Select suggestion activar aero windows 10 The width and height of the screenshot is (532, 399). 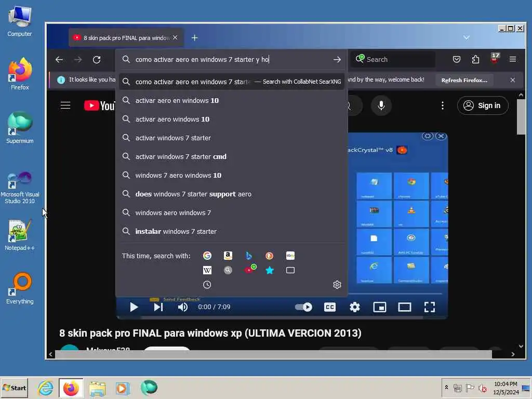(x=232, y=119)
